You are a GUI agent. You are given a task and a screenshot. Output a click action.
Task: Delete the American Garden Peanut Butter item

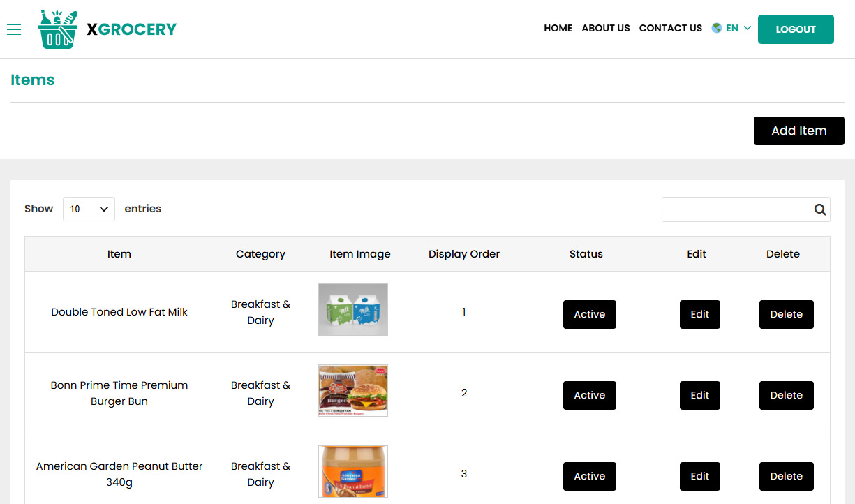coord(786,476)
